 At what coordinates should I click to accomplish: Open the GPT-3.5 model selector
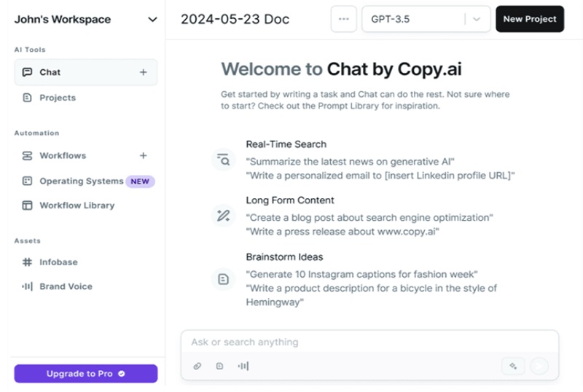click(x=426, y=19)
